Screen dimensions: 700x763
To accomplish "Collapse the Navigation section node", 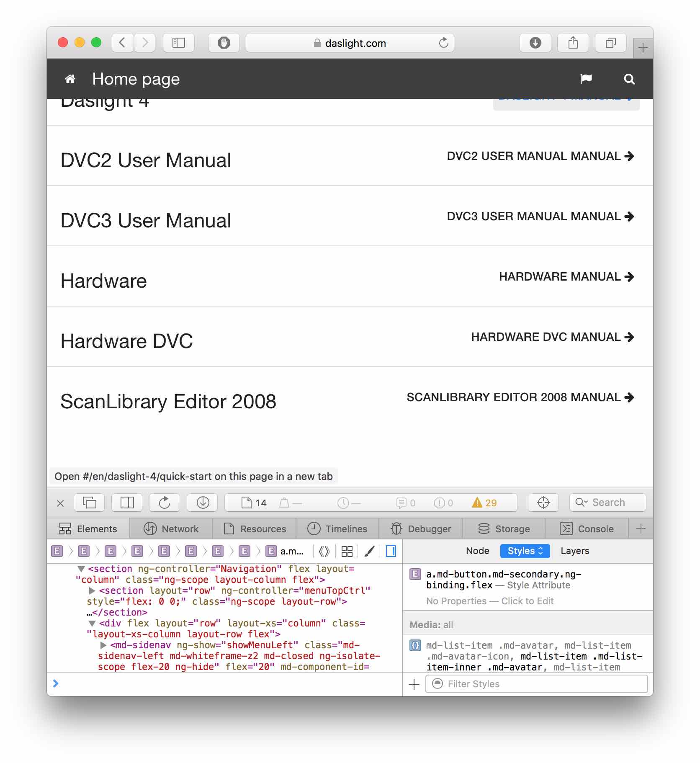I will pos(81,569).
